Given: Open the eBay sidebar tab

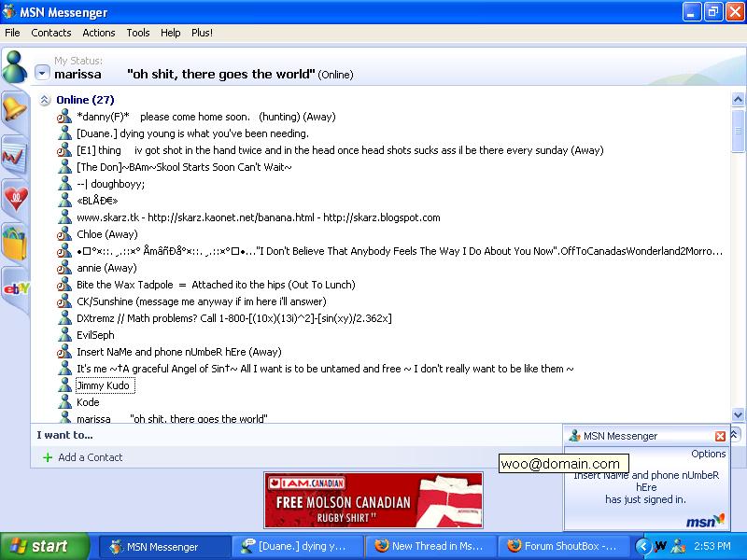Looking at the screenshot, I should (15, 288).
